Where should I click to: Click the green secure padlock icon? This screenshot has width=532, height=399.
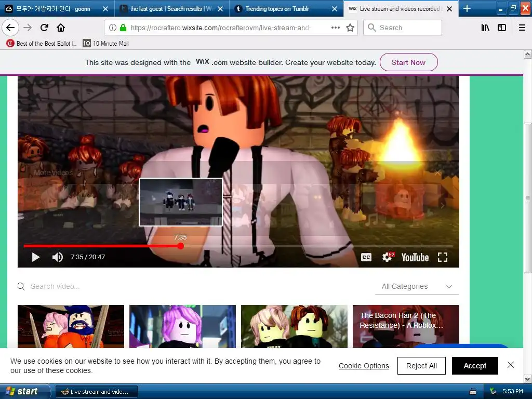tap(123, 28)
